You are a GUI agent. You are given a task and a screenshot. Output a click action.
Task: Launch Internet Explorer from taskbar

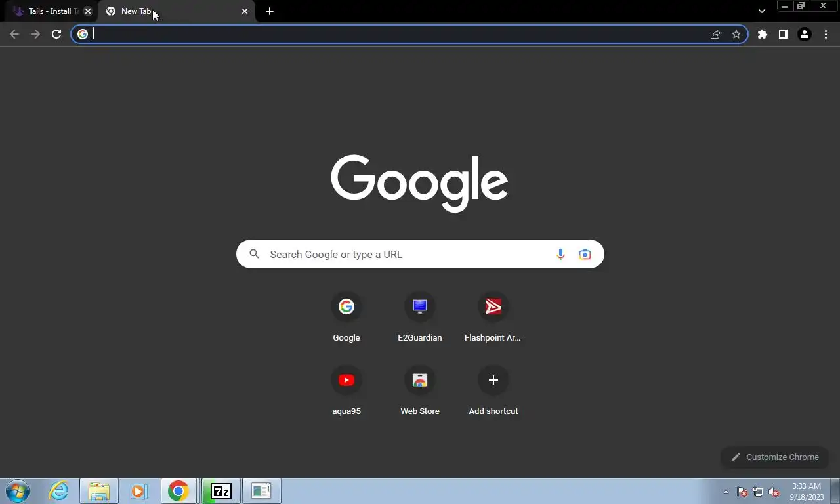point(58,491)
